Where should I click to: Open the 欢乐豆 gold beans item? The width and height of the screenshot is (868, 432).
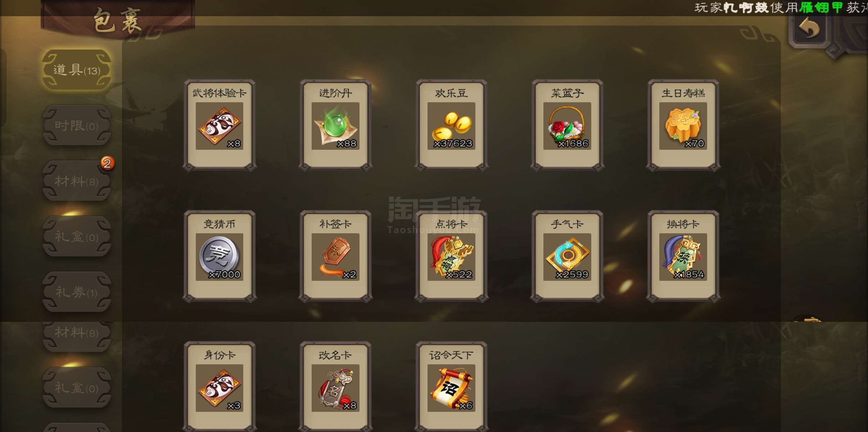click(451, 125)
